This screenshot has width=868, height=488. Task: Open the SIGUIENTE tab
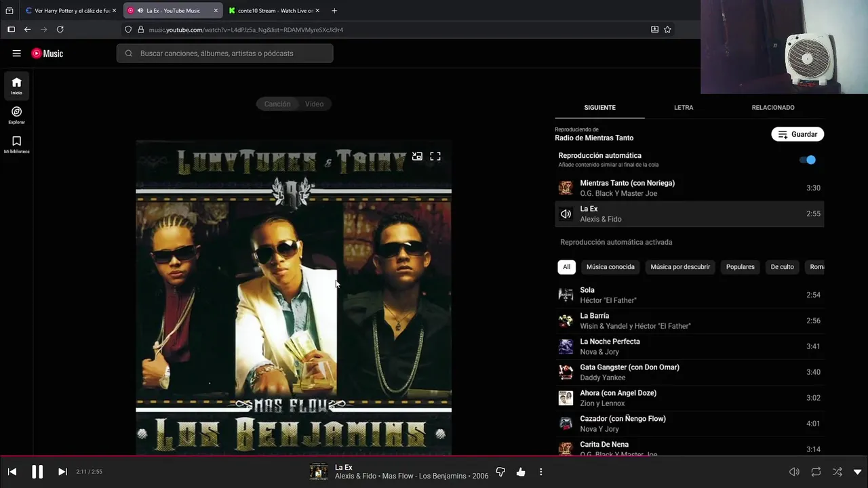[599, 108]
